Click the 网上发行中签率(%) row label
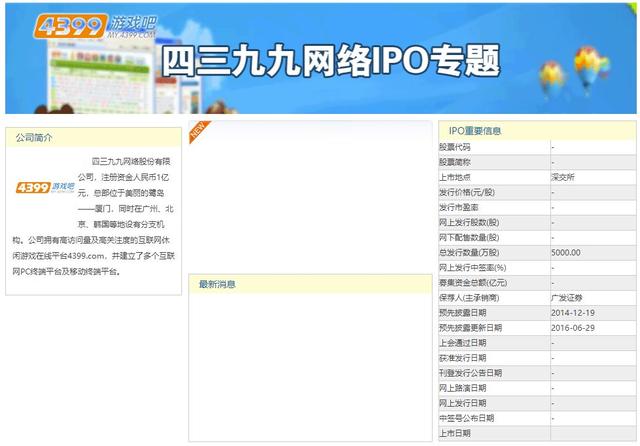Screen dimensions: 640x446 [473, 268]
